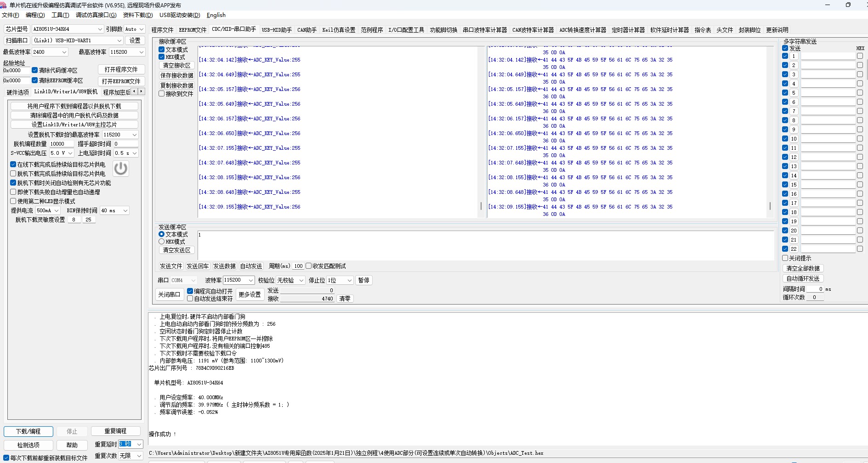Open the 资料下载 menu
This screenshot has width=868, height=463.
point(138,15)
